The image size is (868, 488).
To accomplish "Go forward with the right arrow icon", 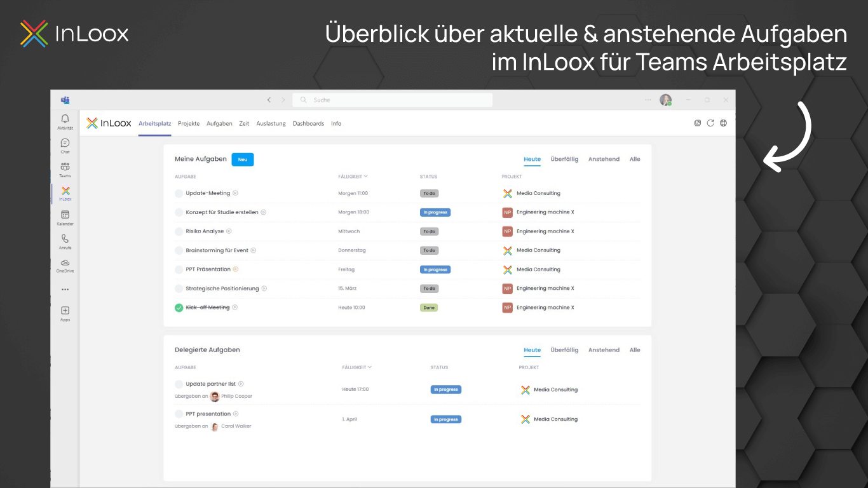I will tap(283, 100).
